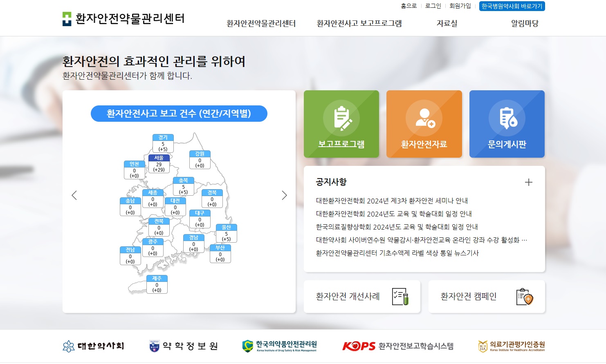Open the 보고프로그램 clipboard icon tile
This screenshot has width=606, height=364.
[341, 124]
